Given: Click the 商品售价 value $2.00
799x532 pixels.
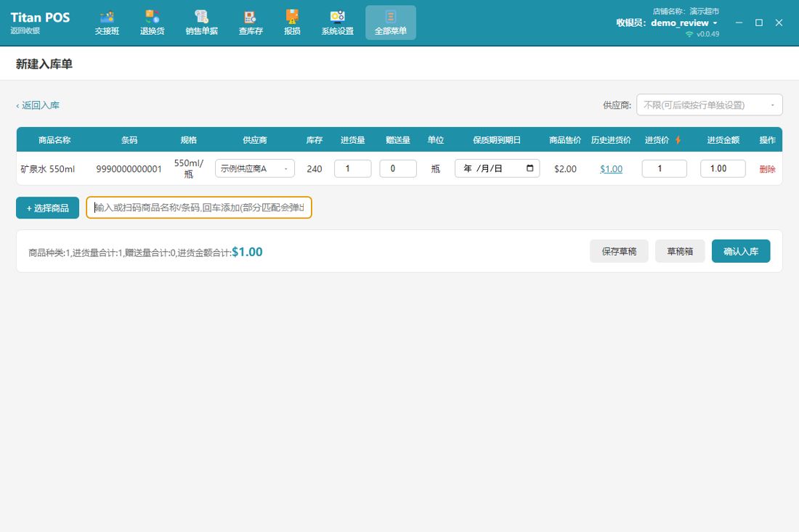Looking at the screenshot, I should pos(565,169).
